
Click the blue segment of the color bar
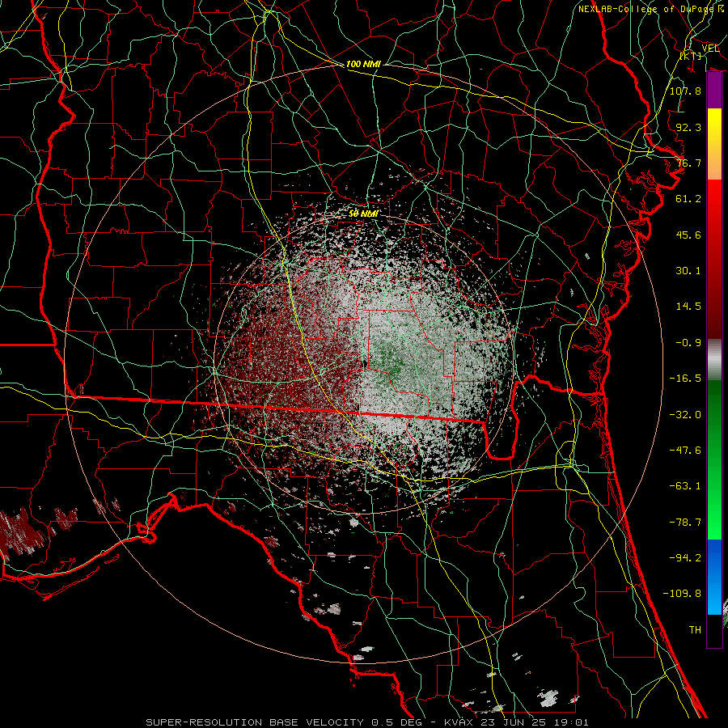tap(714, 577)
